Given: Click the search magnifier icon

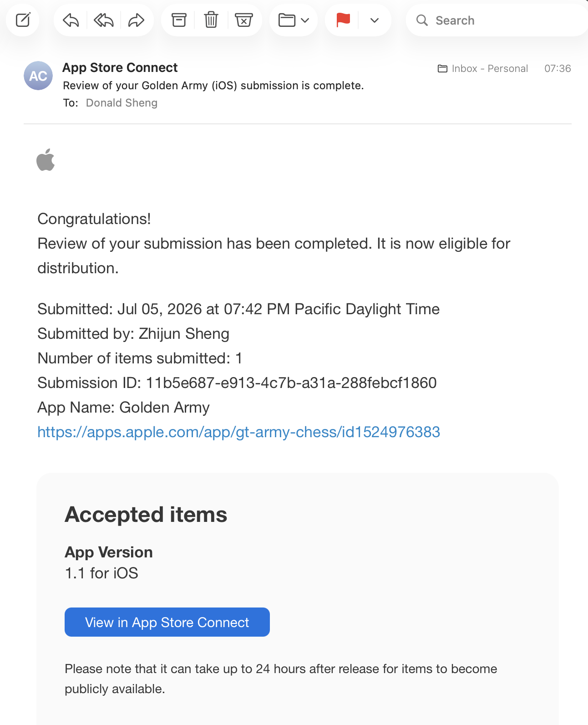Looking at the screenshot, I should pyautogui.click(x=422, y=20).
